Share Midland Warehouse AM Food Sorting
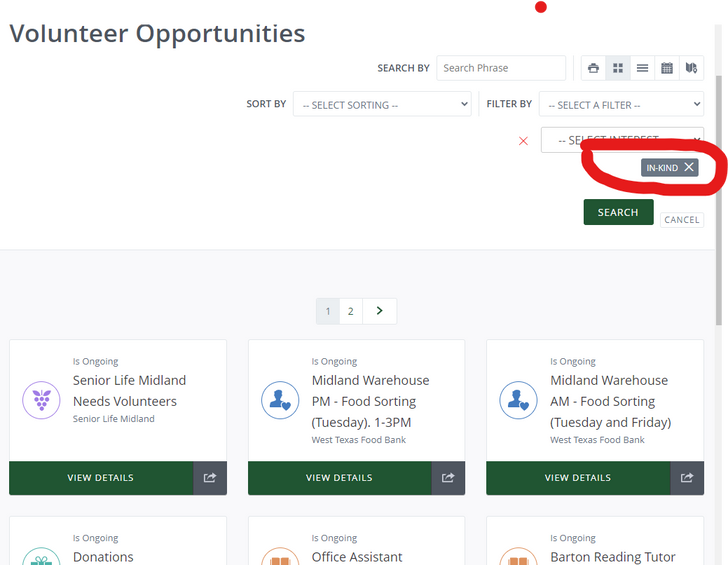The width and height of the screenshot is (728, 565). (x=687, y=478)
